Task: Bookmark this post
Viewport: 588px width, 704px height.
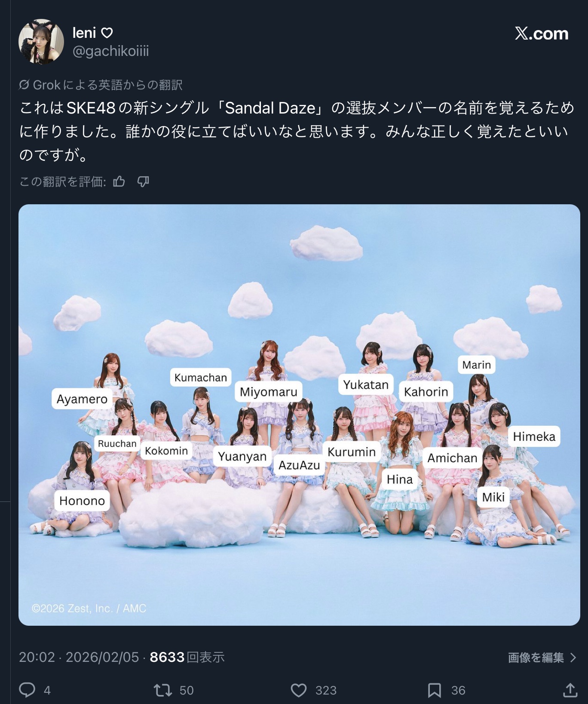Action: [x=435, y=690]
